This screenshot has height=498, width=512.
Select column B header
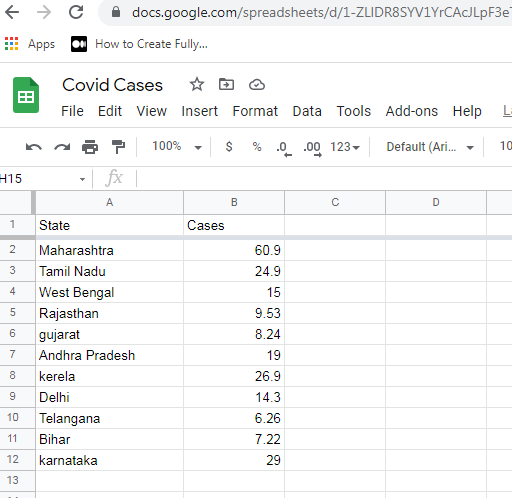coord(234,202)
